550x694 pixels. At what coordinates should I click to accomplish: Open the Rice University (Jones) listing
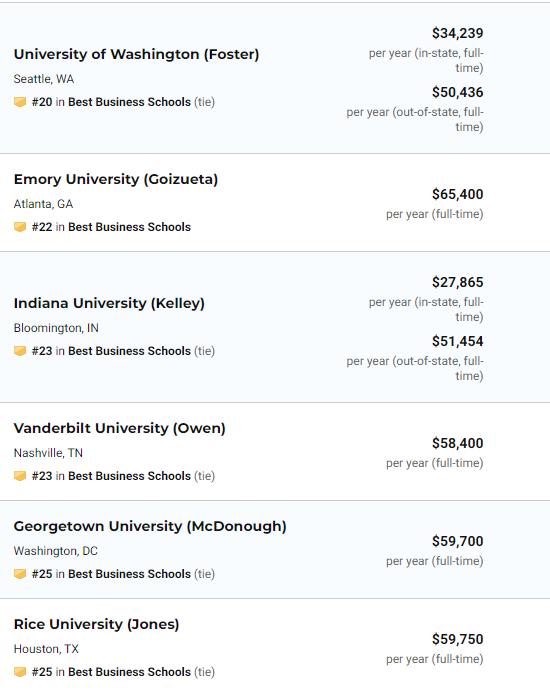click(96, 625)
